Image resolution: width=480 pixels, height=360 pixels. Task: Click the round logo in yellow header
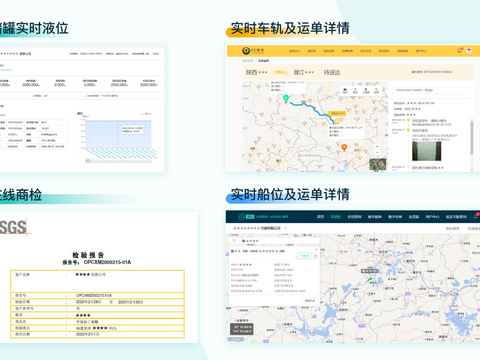click(x=246, y=51)
